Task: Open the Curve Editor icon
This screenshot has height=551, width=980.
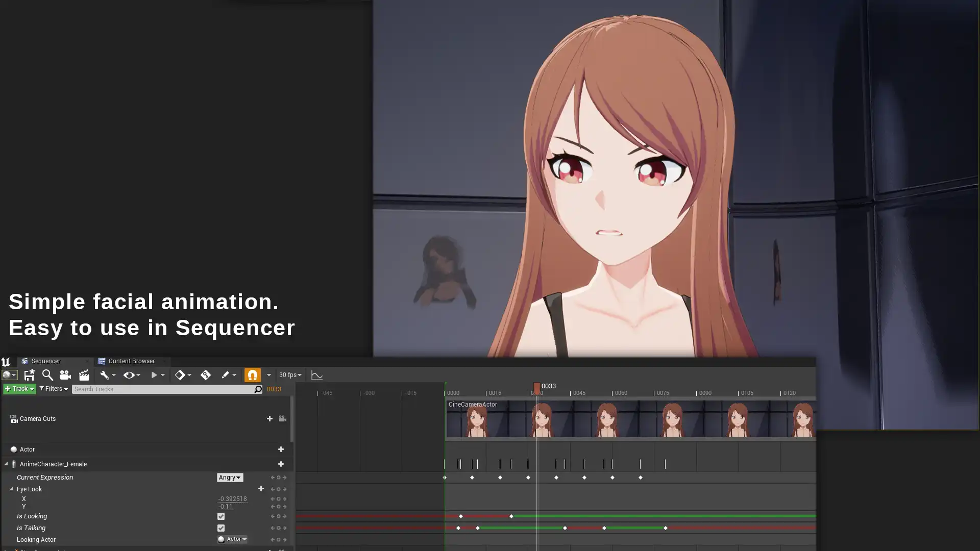Action: (316, 375)
